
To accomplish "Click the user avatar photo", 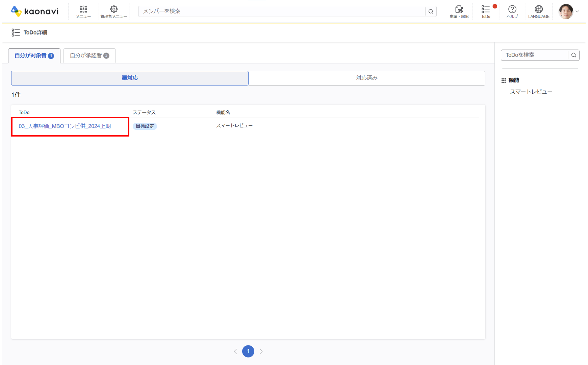I will coord(566,11).
